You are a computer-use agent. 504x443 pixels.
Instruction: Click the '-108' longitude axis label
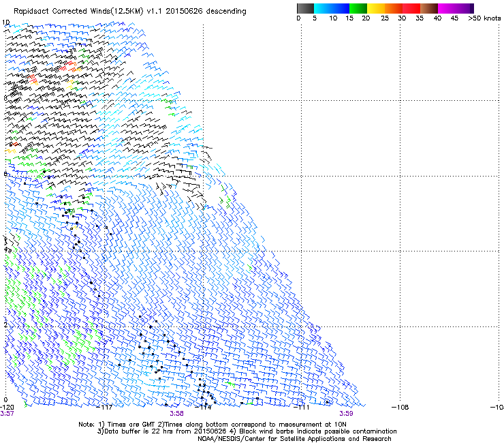400,408
